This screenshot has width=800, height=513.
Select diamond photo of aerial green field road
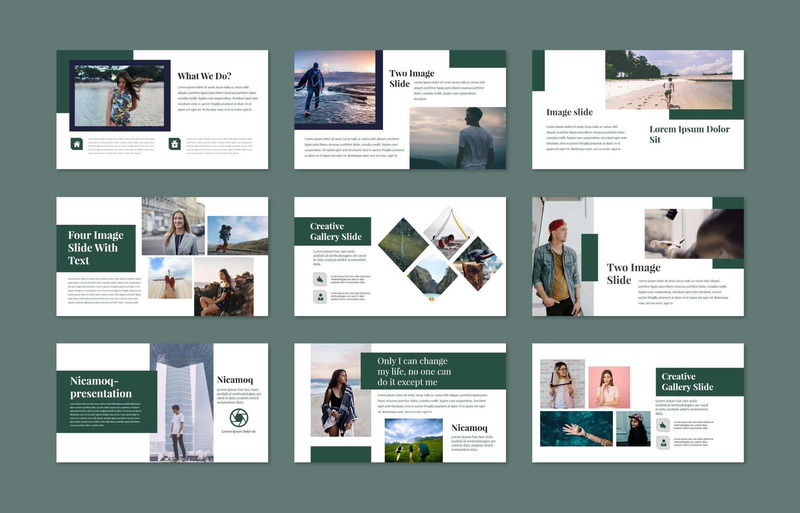pyautogui.click(x=403, y=244)
